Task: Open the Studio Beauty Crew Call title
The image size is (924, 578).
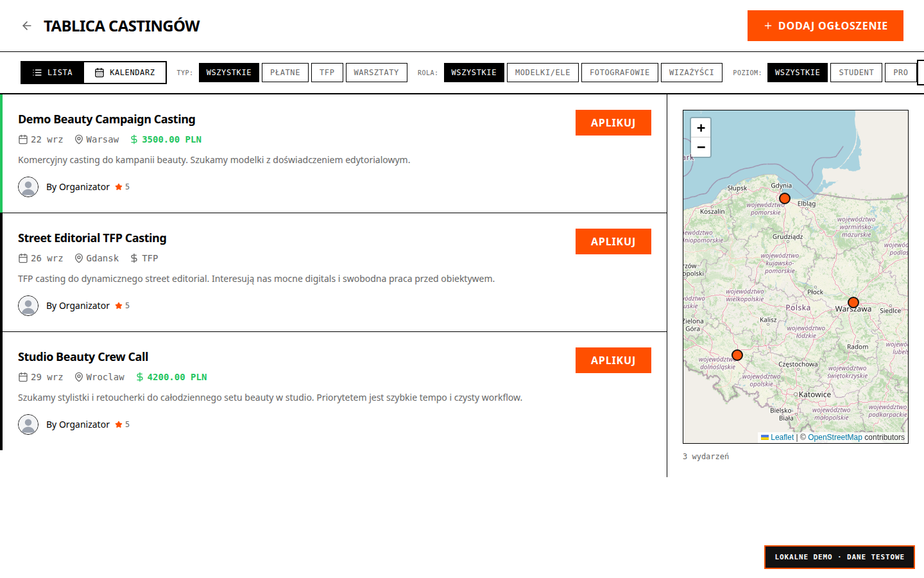Action: (83, 357)
